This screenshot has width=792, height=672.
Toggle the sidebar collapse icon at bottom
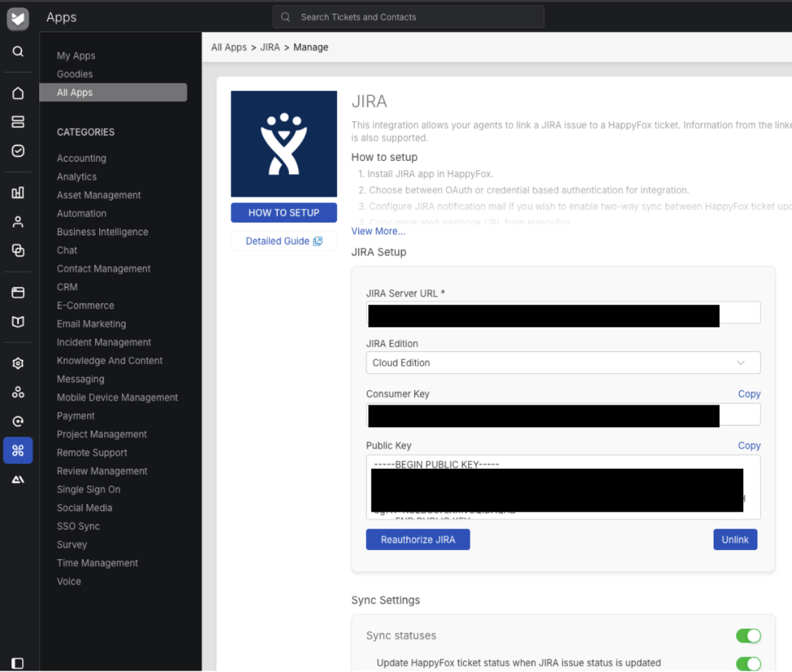pos(18,662)
